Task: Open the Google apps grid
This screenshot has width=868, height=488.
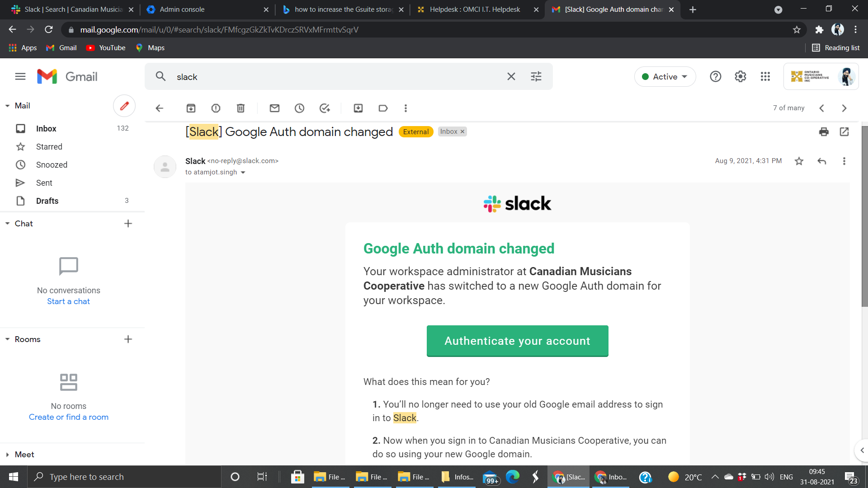Action: (765, 76)
